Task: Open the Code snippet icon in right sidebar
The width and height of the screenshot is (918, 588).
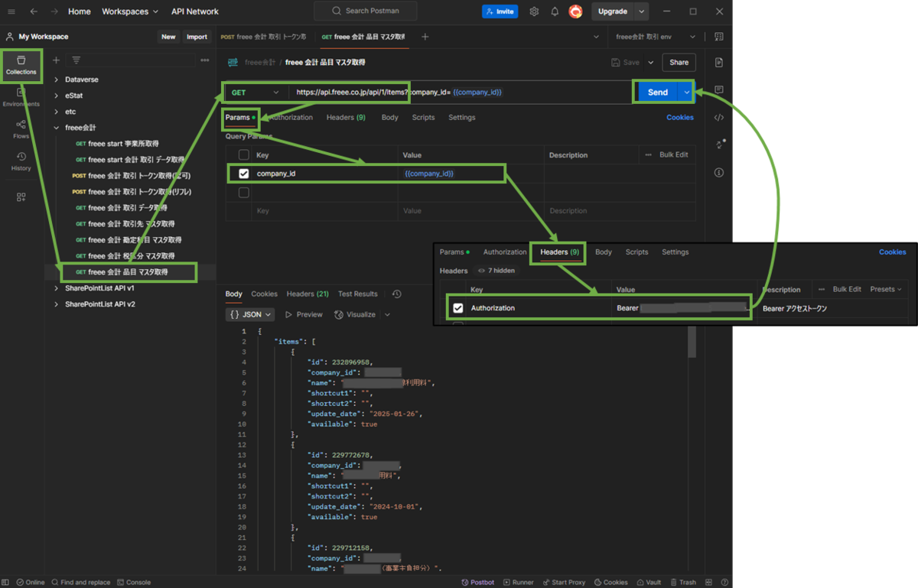Action: click(718, 118)
